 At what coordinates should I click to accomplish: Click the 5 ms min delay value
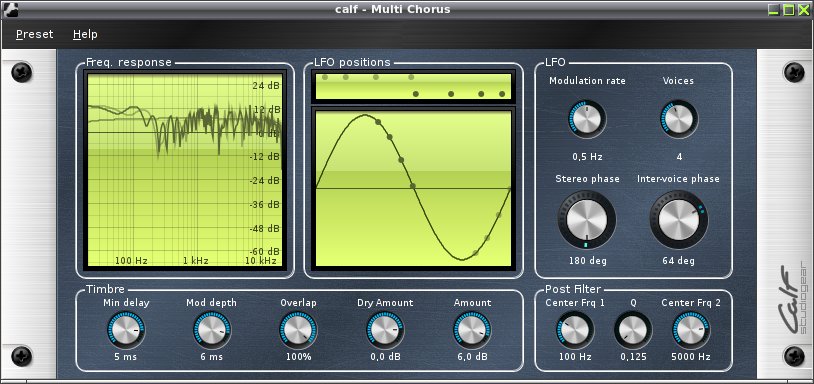pos(126,357)
